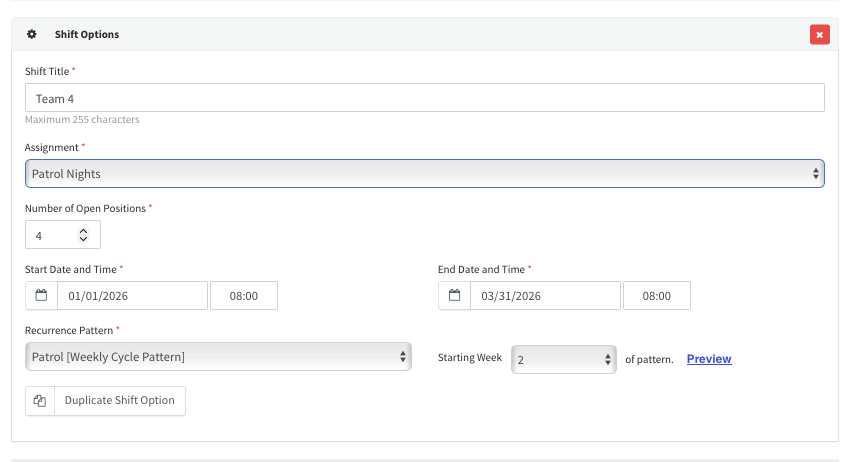The width and height of the screenshot is (856, 462).
Task: Open the Starting Week dropdown
Action: (564, 359)
